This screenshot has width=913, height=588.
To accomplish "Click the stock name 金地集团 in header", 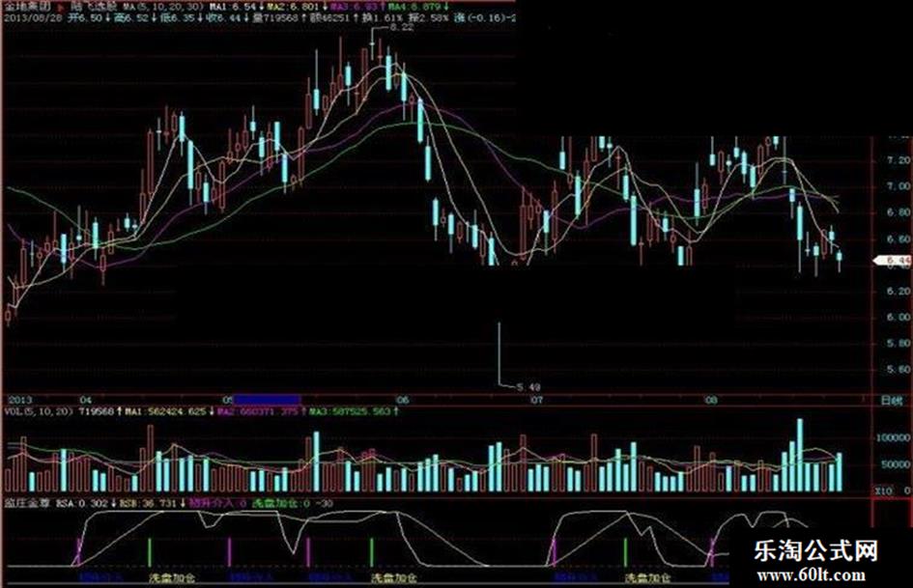I will [27, 7].
